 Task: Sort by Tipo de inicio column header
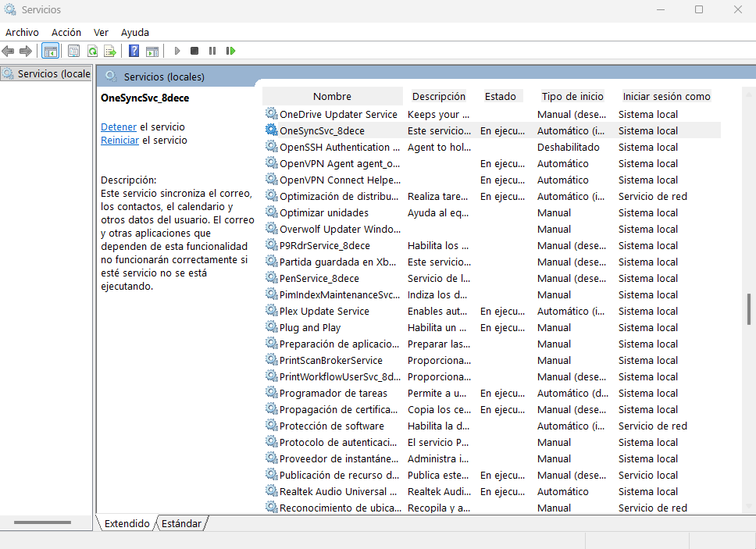coord(572,96)
